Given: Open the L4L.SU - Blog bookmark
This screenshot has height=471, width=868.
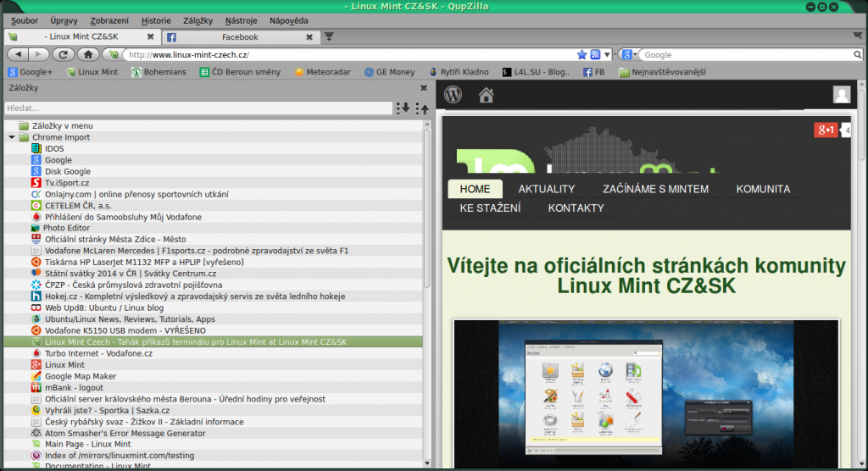Looking at the screenshot, I should tap(536, 72).
